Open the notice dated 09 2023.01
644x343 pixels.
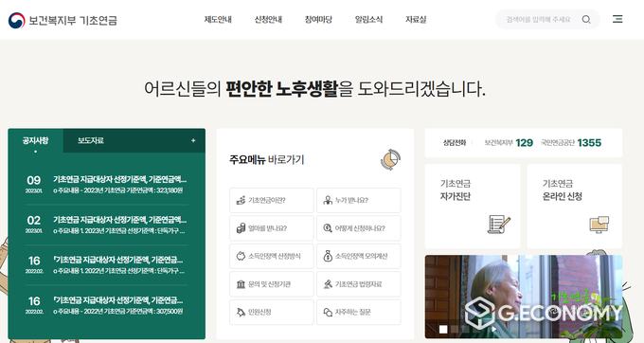pos(106,185)
